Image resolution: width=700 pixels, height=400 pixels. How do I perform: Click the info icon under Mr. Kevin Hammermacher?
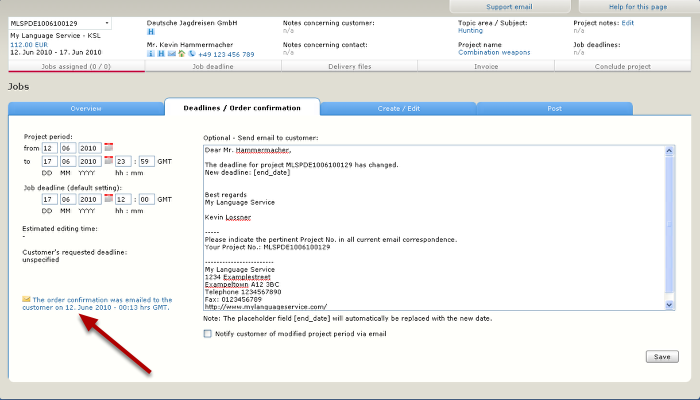pyautogui.click(x=150, y=54)
